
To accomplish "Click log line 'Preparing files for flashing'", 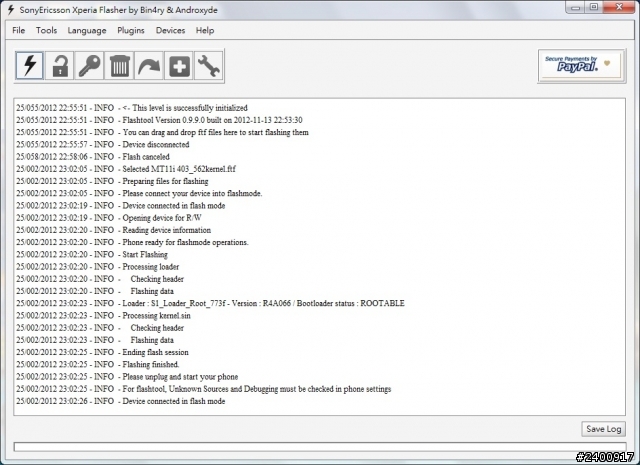I will pos(112,181).
